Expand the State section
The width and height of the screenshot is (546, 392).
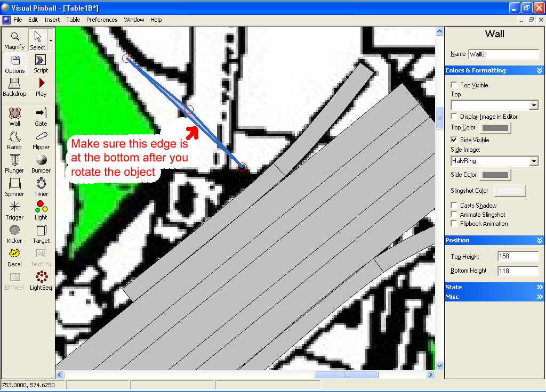tap(494, 287)
